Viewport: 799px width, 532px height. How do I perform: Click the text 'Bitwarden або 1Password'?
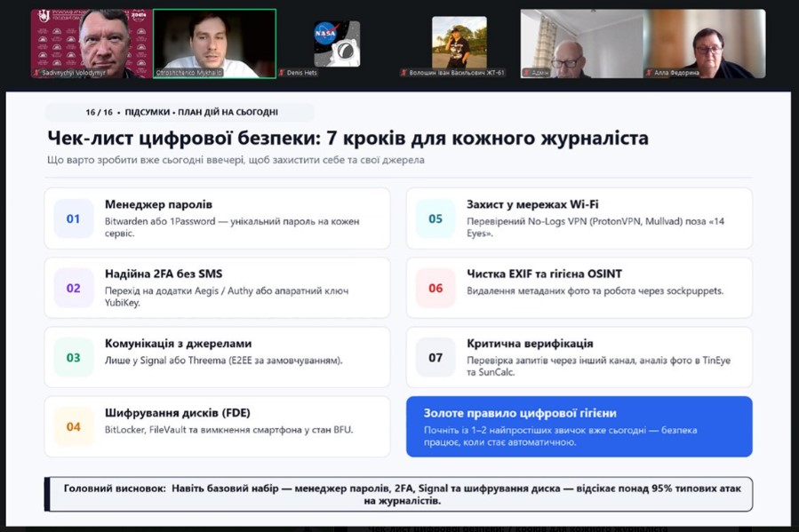coord(232,227)
